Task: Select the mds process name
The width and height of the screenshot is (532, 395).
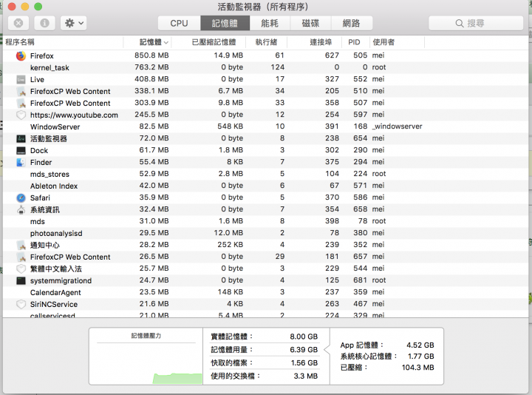Action: click(38, 221)
